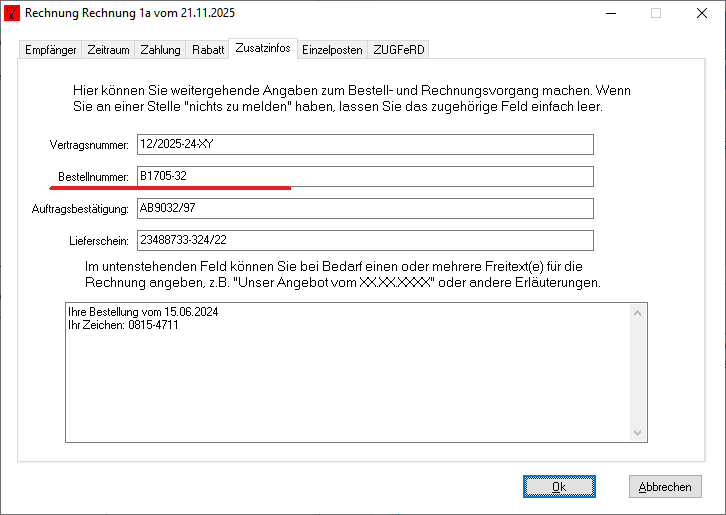The image size is (726, 515).
Task: Select the Rabatt tab
Action: coord(208,50)
